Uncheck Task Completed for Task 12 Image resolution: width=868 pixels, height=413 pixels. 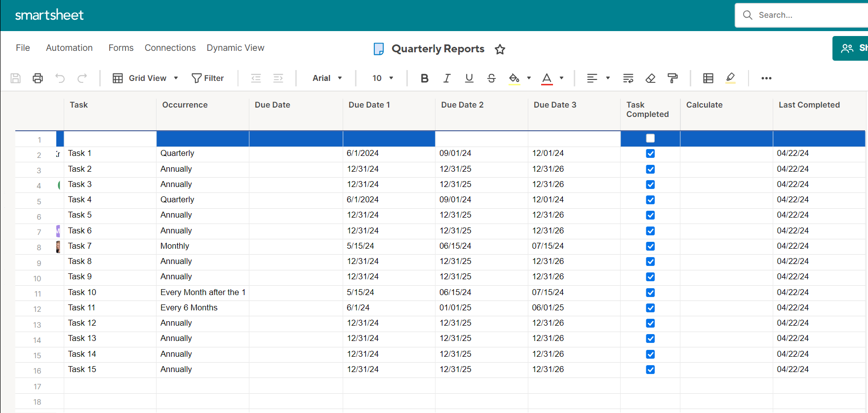tap(650, 323)
